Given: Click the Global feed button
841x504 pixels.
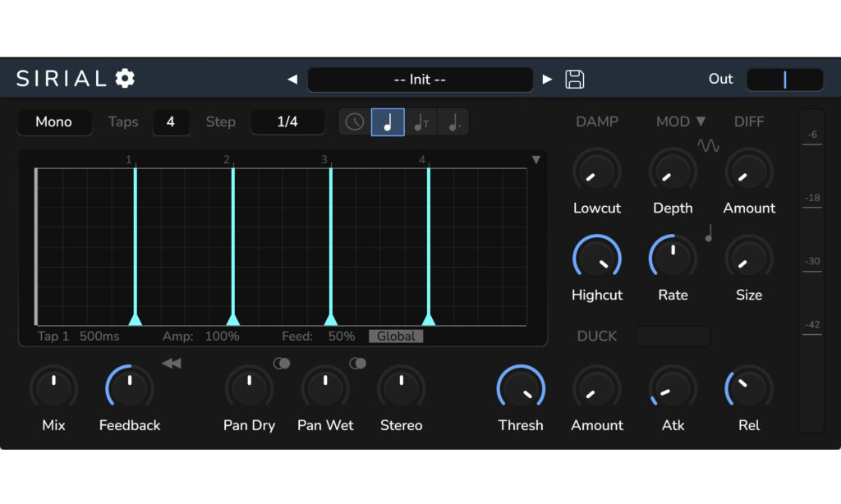Looking at the screenshot, I should (x=396, y=337).
